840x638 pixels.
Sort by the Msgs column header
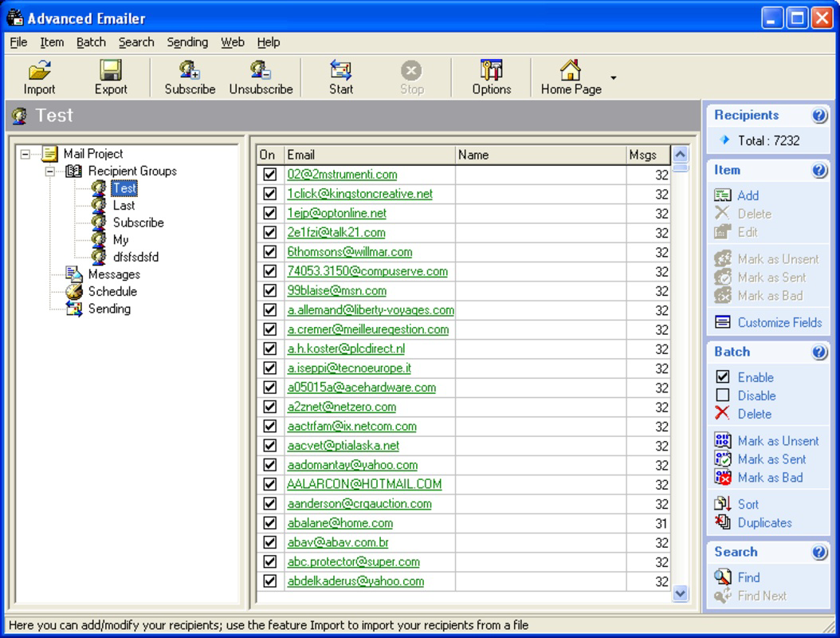[x=648, y=155]
